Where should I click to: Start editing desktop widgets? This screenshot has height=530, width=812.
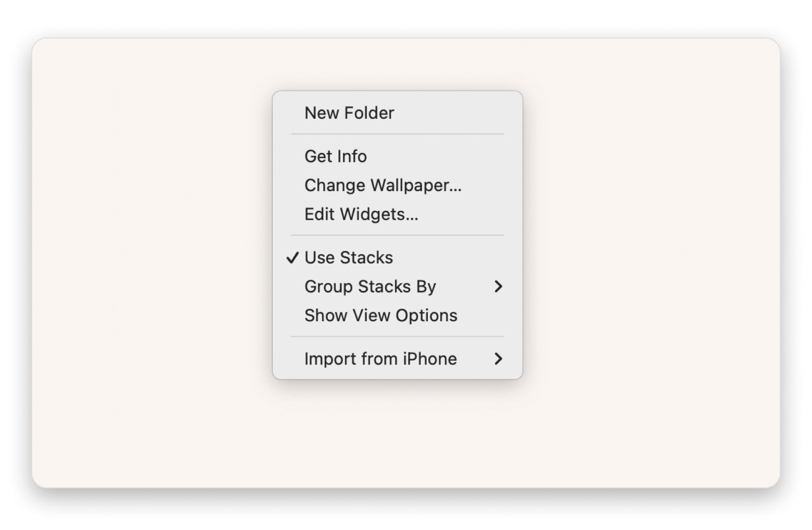tap(361, 214)
